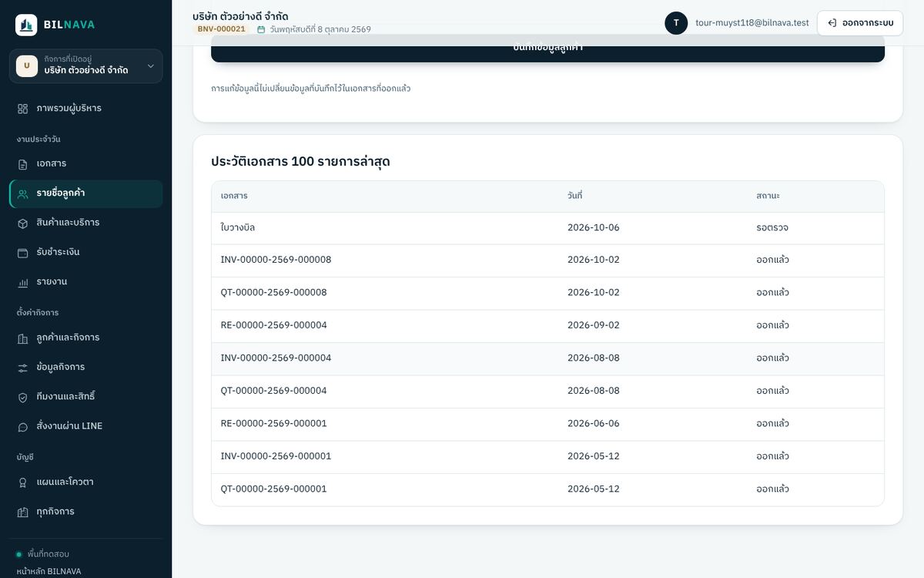
Task: Expand the active business switcher chevron
Action: pyautogui.click(x=150, y=66)
